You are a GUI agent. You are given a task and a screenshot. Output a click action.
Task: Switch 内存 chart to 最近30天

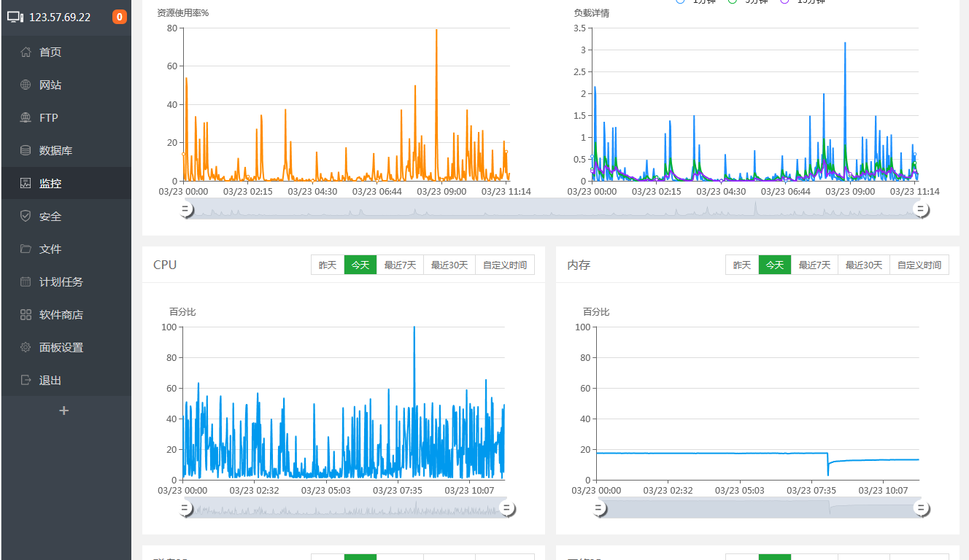(864, 265)
